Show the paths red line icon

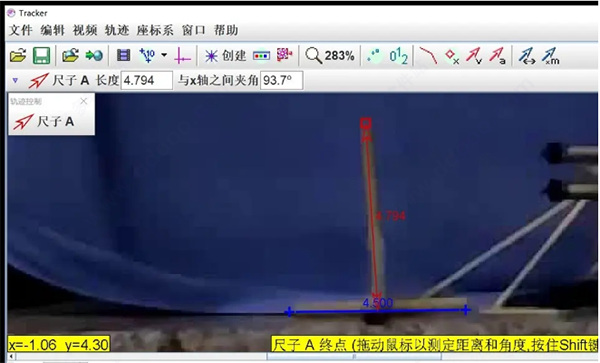coord(428,56)
